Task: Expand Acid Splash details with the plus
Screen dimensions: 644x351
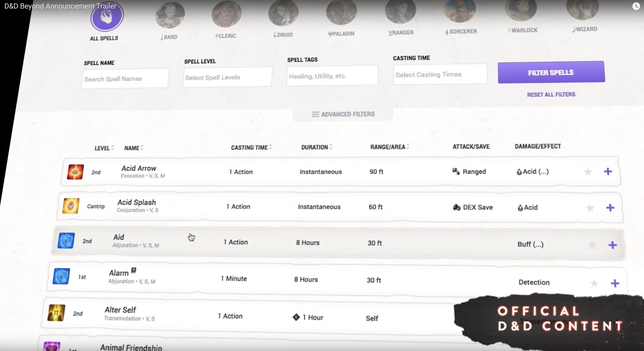Action: point(610,208)
